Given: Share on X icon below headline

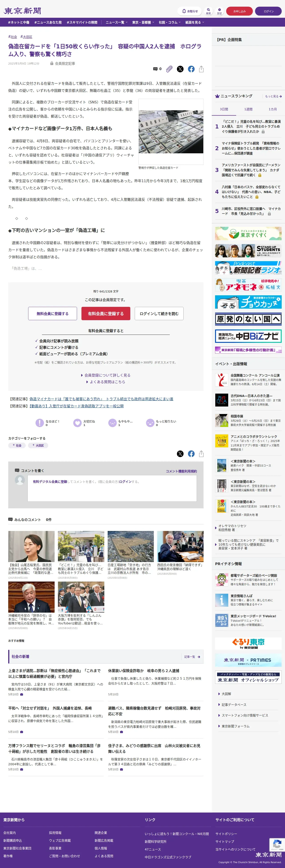Looking at the screenshot, I should click(x=180, y=69).
